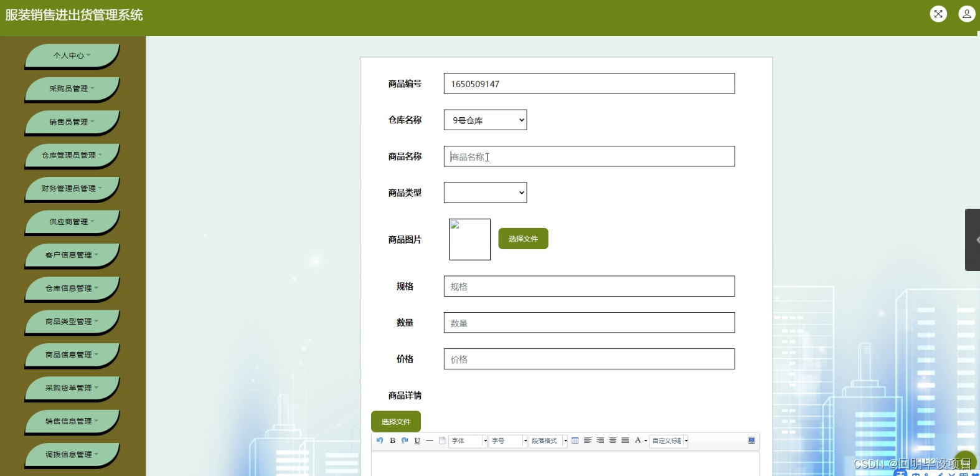Center text in editor toolbar
Screen dimensions: 980x476
click(613, 440)
